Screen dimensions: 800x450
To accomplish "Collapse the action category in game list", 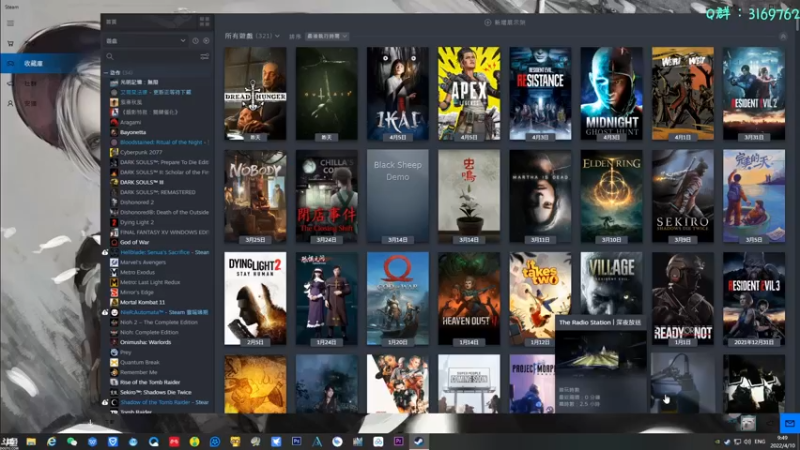I will tap(106, 72).
